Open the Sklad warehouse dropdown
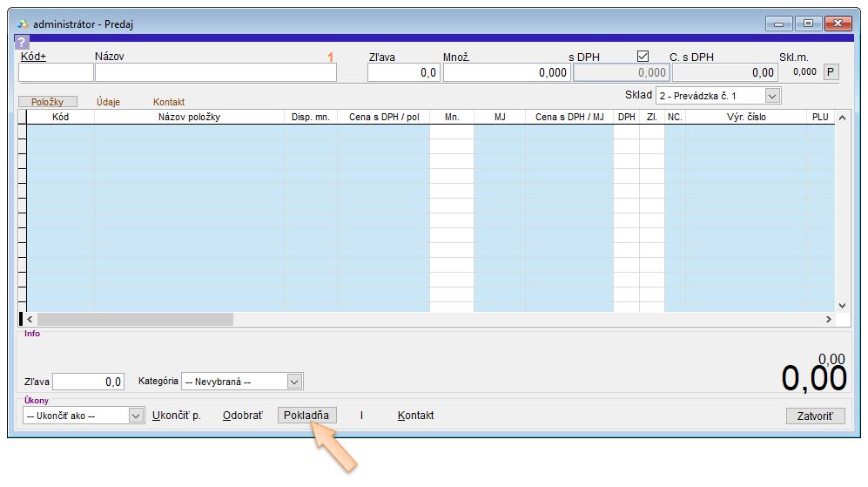 click(771, 95)
